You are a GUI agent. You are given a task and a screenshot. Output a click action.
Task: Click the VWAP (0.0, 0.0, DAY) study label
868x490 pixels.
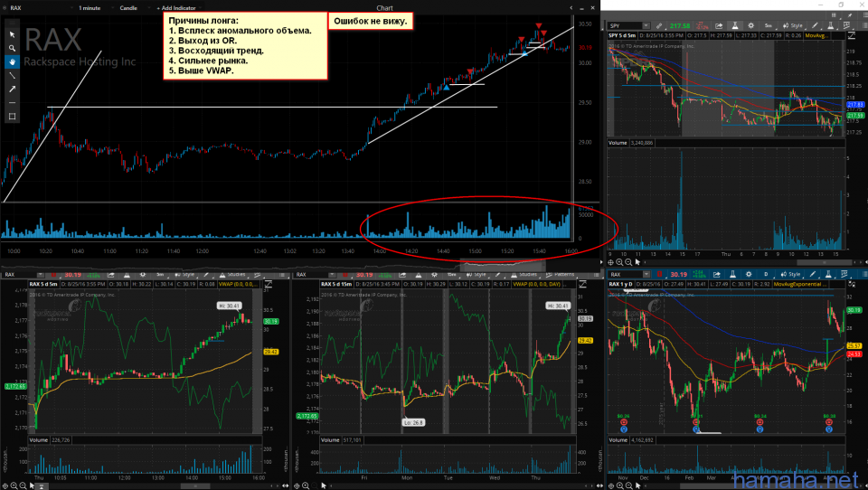(x=537, y=284)
